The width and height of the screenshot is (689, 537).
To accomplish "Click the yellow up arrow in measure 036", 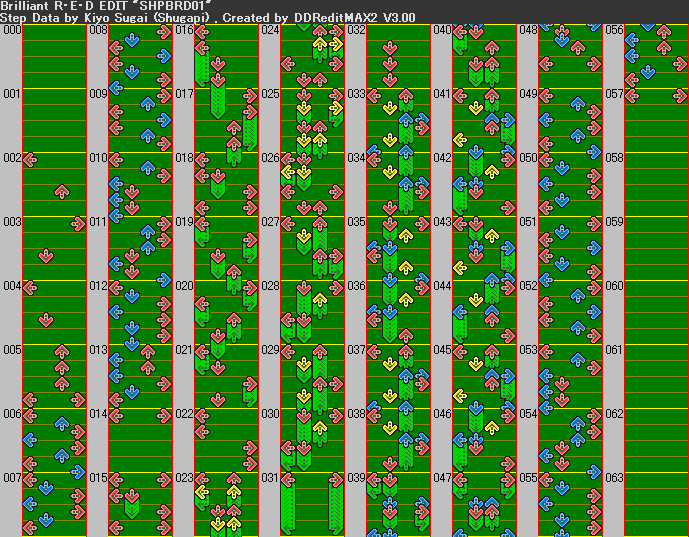I will 406,300.
